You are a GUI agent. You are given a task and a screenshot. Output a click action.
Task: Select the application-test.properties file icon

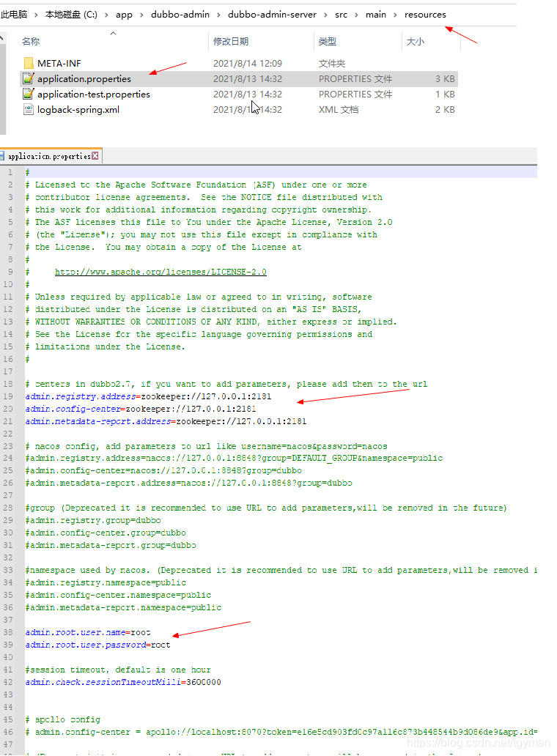point(29,94)
